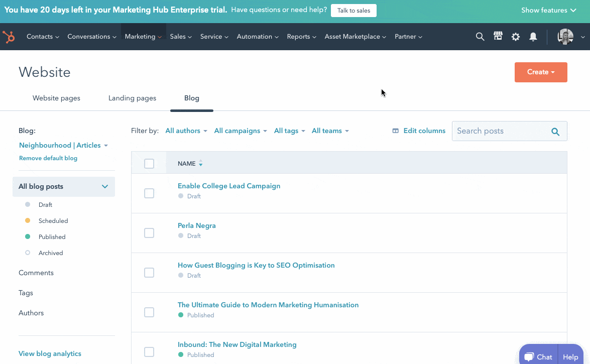590x364 pixels.
Task: Show only Archived blog posts
Action: click(x=50, y=253)
